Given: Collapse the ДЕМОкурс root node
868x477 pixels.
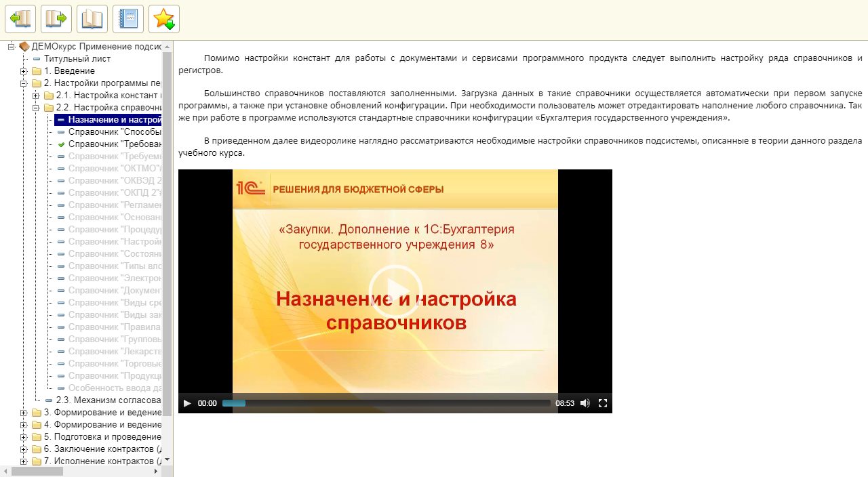Looking at the screenshot, I should click(12, 47).
